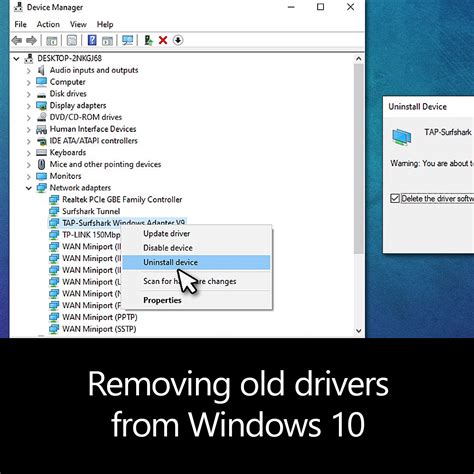This screenshot has height=474, width=474.
Task: Open the File menu
Action: click(x=20, y=24)
